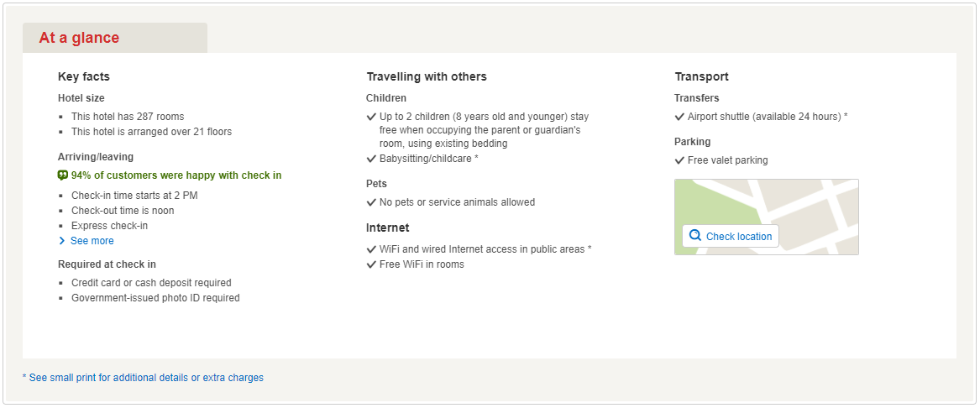
Task: Click the 94% happy with check in text
Action: pyautogui.click(x=176, y=175)
